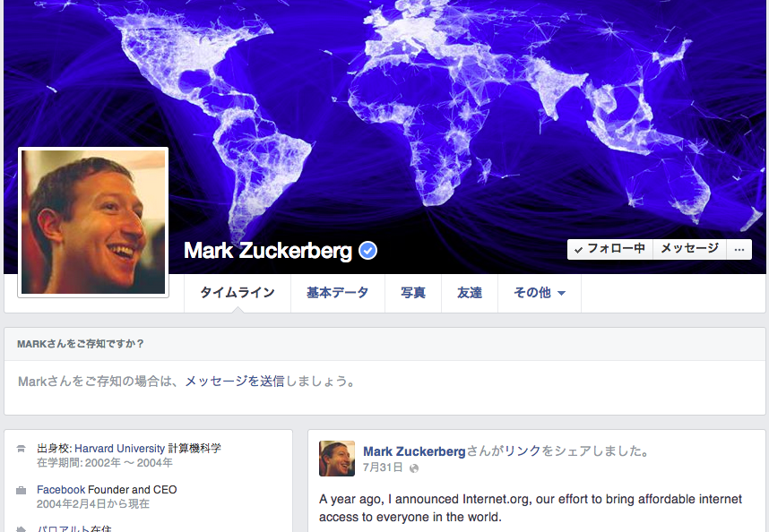
Task: Click the verified blue checkmark badge
Action: pos(367,251)
